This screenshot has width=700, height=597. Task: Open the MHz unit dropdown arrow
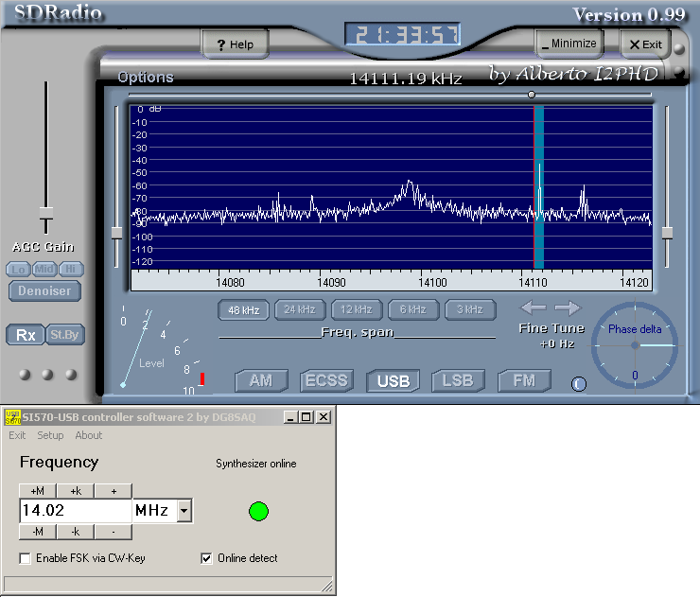coord(184,511)
